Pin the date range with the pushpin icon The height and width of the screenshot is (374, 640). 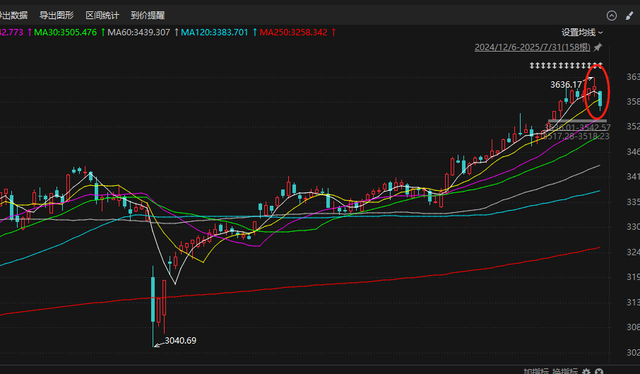coord(598,47)
